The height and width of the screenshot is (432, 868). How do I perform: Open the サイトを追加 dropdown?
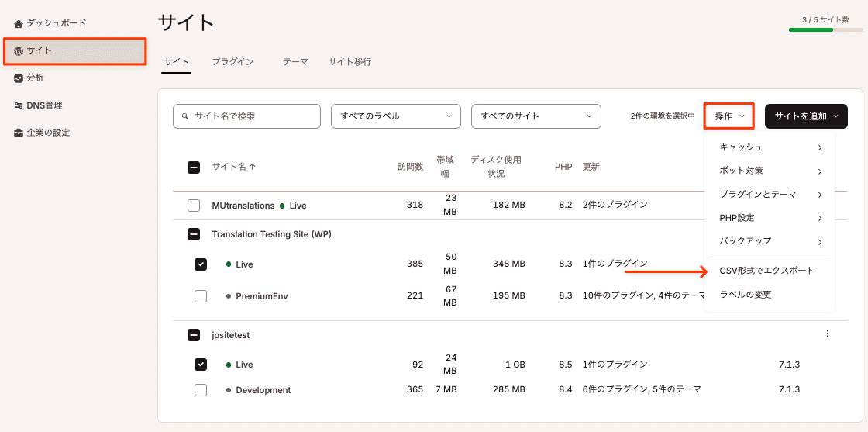[806, 116]
